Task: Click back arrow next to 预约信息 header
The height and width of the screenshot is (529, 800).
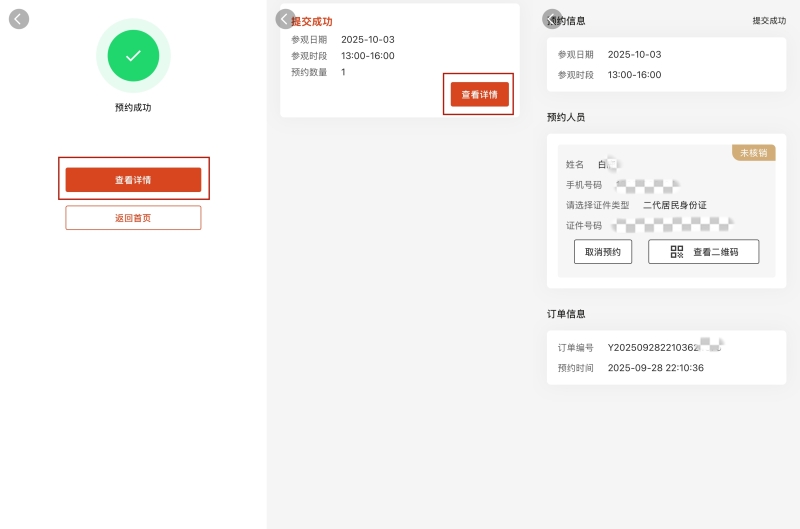Action: pos(552,19)
